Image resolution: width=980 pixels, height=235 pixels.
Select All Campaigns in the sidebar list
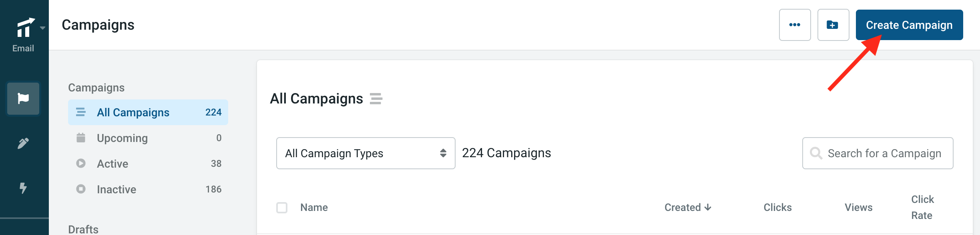point(148,112)
